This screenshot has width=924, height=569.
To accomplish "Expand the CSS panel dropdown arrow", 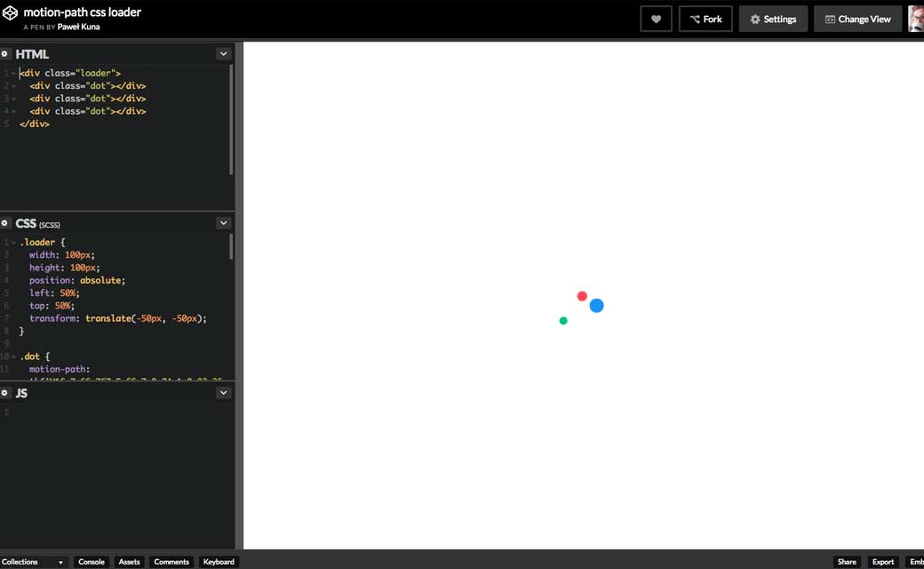I will pos(223,223).
